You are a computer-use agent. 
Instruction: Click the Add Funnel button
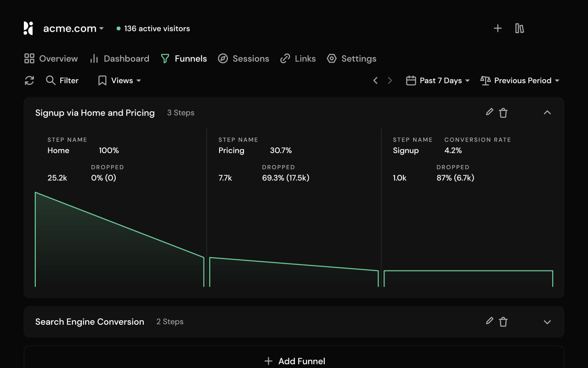pyautogui.click(x=294, y=361)
